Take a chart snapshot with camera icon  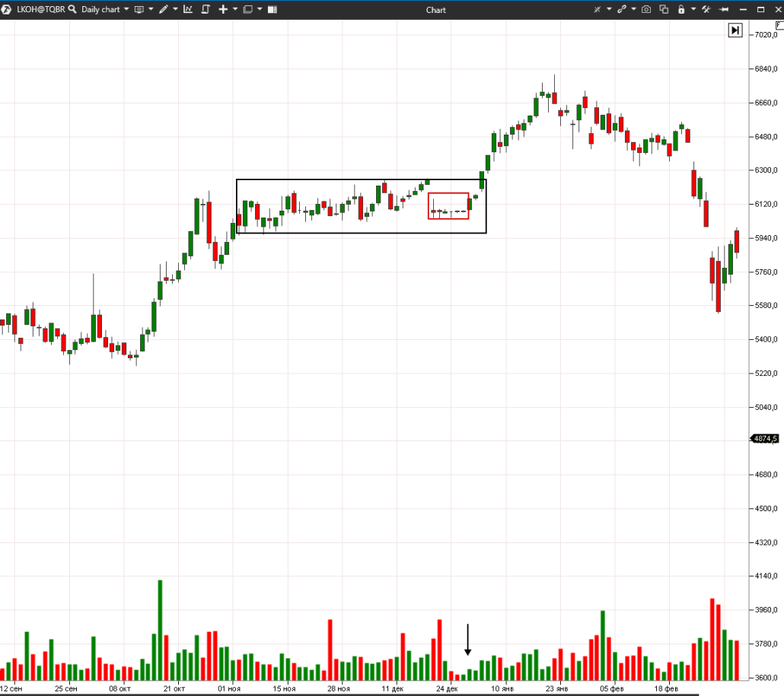[x=646, y=10]
